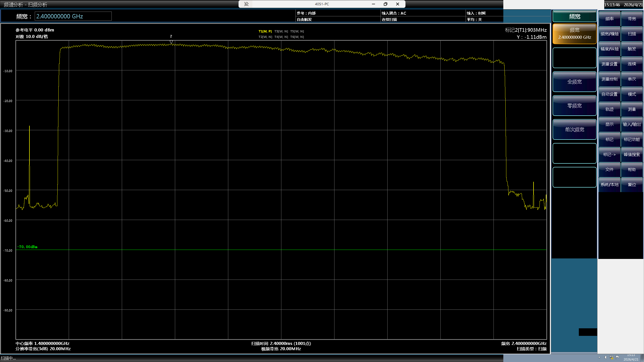The height and width of the screenshot is (362, 644).
Task: Open the 标记 marker key
Action: [x=609, y=140]
